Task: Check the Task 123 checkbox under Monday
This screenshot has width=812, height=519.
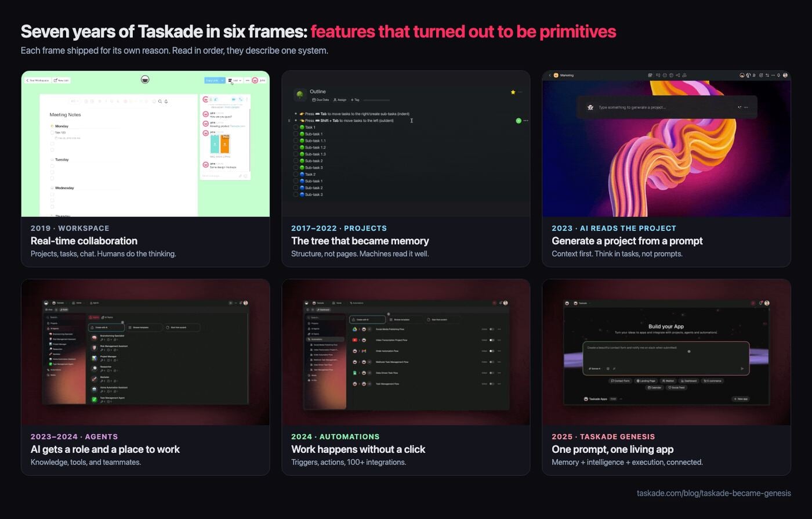Action: point(52,132)
